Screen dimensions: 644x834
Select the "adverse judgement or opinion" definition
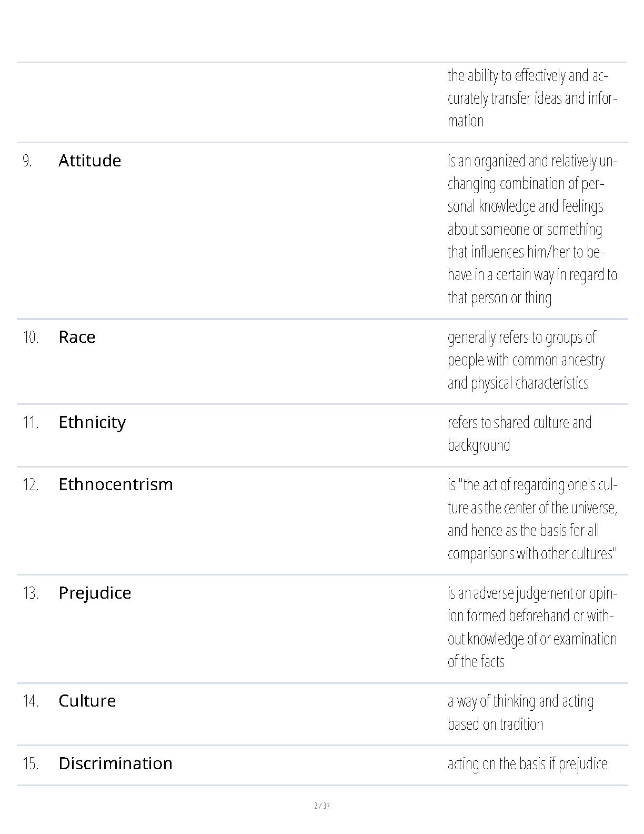532,627
